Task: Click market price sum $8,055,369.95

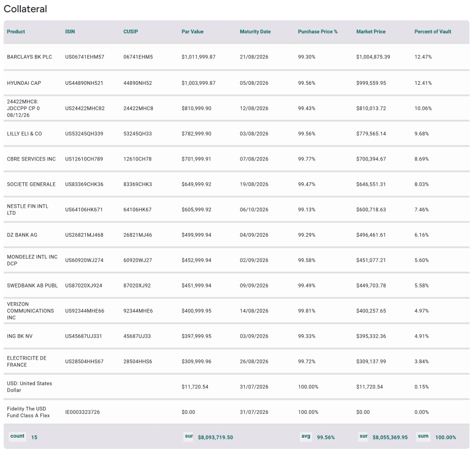Action: pyautogui.click(x=390, y=437)
